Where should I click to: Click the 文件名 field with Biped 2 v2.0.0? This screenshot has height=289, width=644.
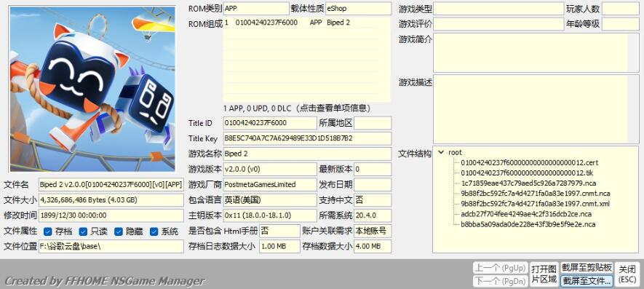(x=111, y=185)
